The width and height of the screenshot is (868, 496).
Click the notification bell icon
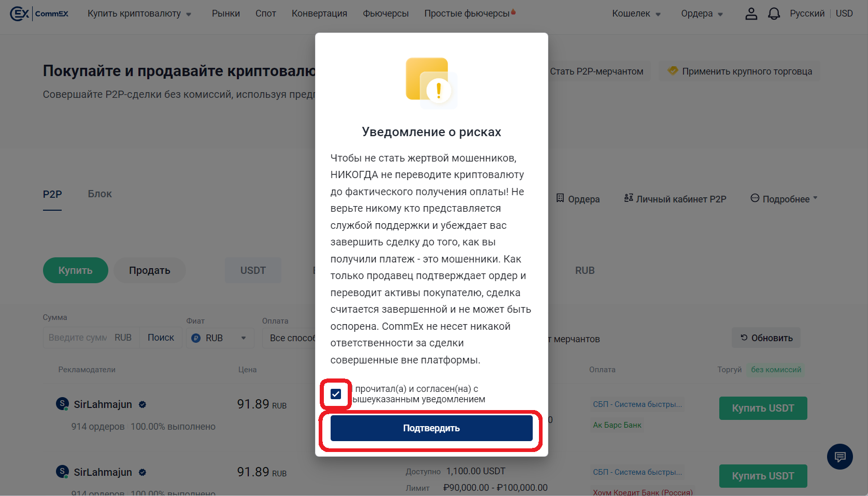[774, 14]
